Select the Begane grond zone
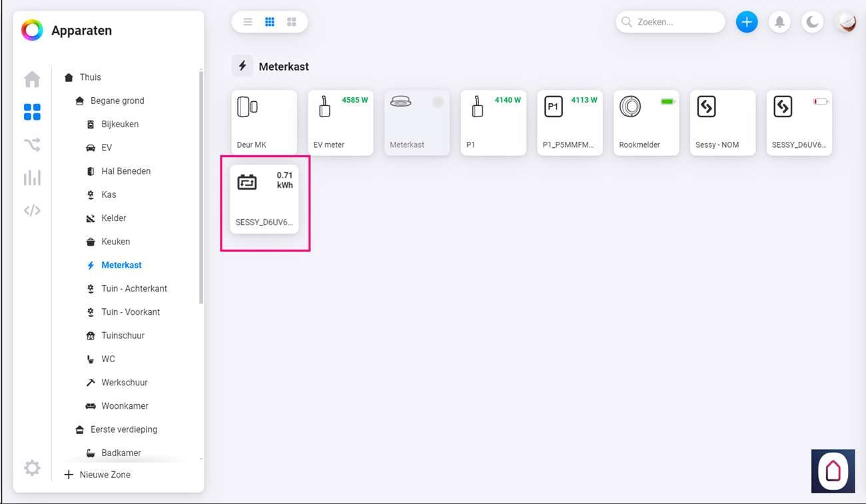Viewport: 866px width, 504px height. tap(117, 101)
